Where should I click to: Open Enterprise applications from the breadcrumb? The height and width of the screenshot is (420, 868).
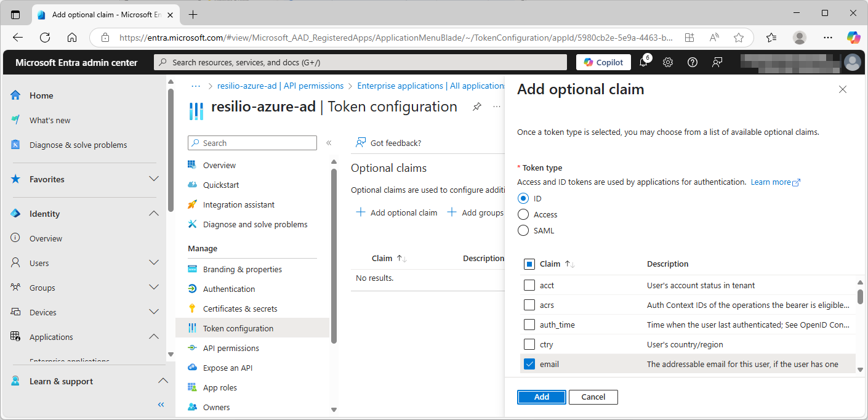(431, 85)
